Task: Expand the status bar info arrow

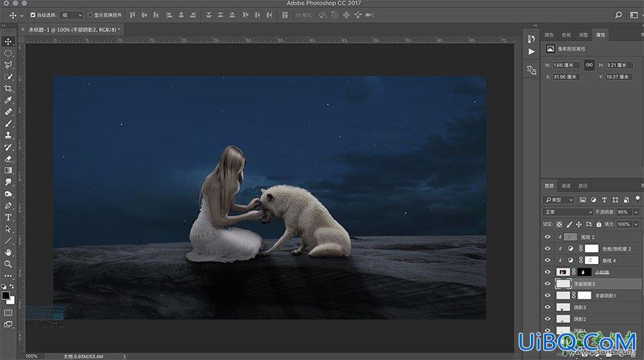Action: [x=124, y=357]
